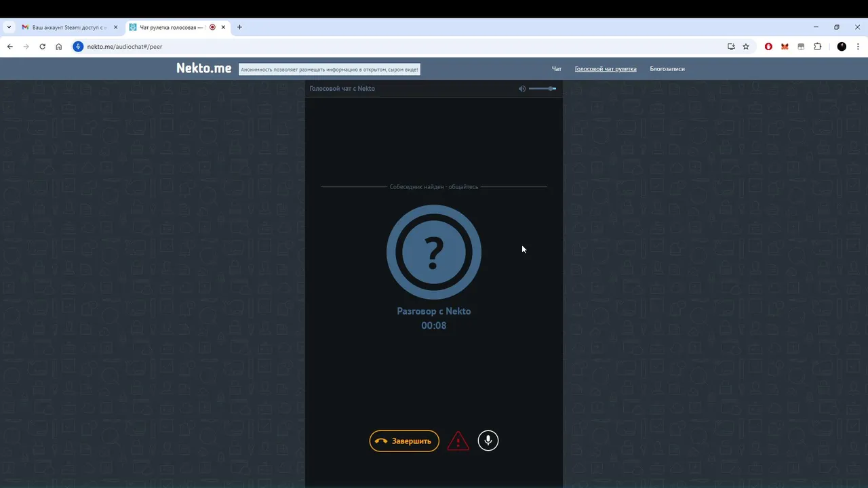Screen dimensions: 868x488
Task: Click the microphone permission icon in address bar
Action: click(x=78, y=47)
